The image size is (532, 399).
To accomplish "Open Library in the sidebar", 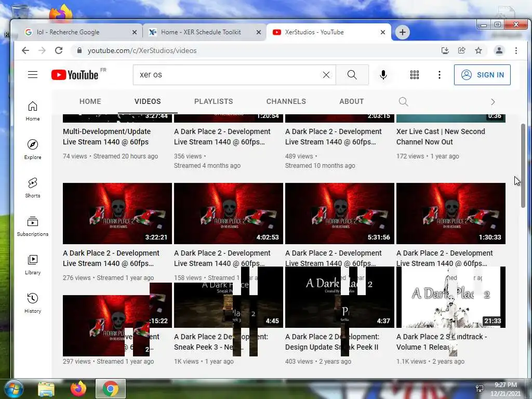I will point(33,264).
